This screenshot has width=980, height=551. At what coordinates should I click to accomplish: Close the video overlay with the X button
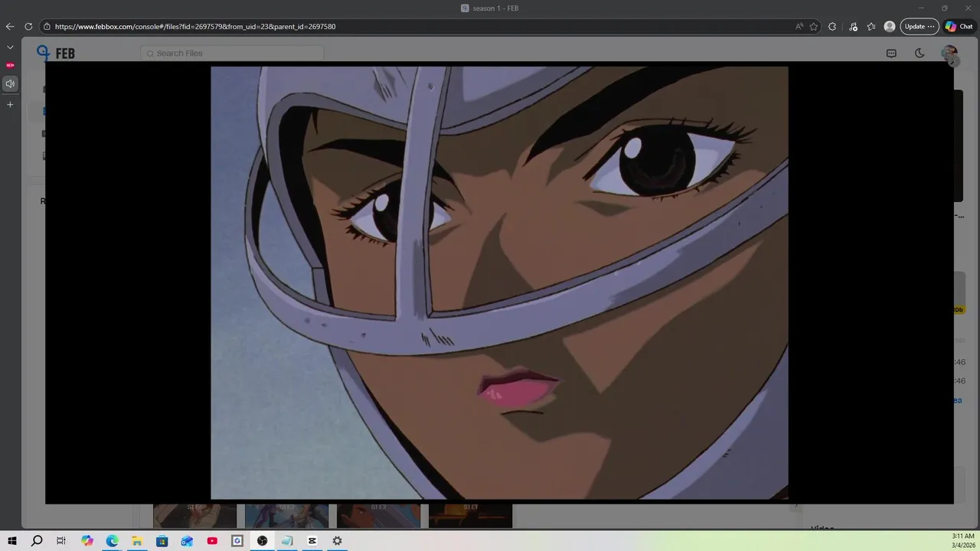click(953, 61)
